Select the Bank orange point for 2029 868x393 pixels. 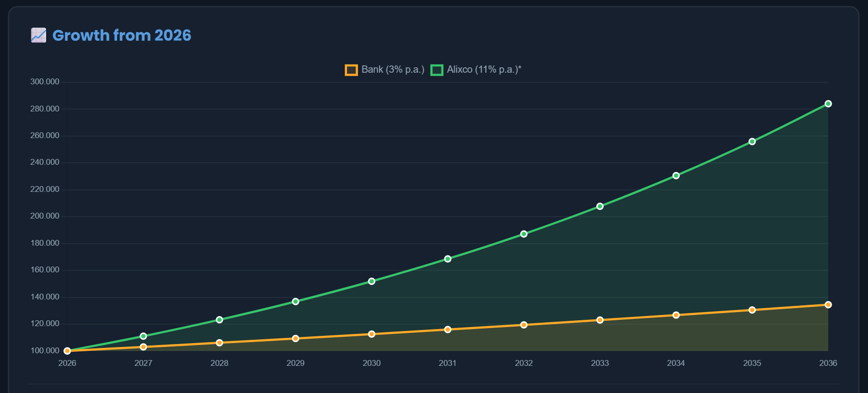295,338
